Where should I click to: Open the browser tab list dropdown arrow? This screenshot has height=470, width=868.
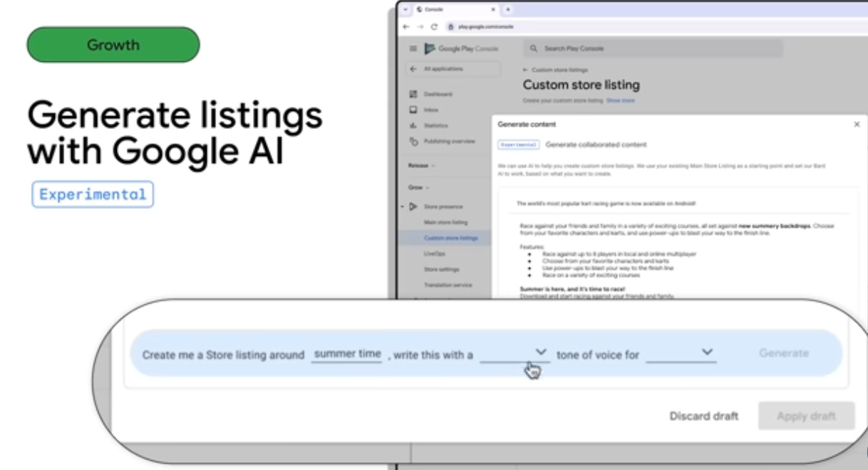[405, 9]
